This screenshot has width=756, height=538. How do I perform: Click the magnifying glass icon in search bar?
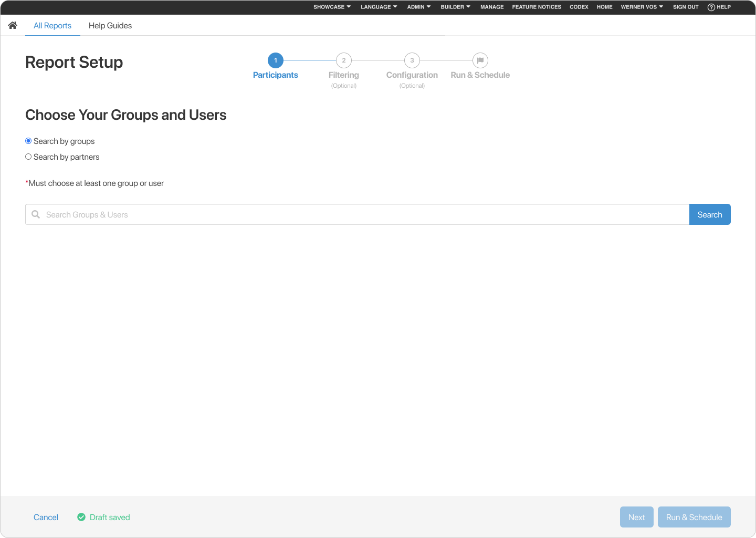(x=35, y=214)
